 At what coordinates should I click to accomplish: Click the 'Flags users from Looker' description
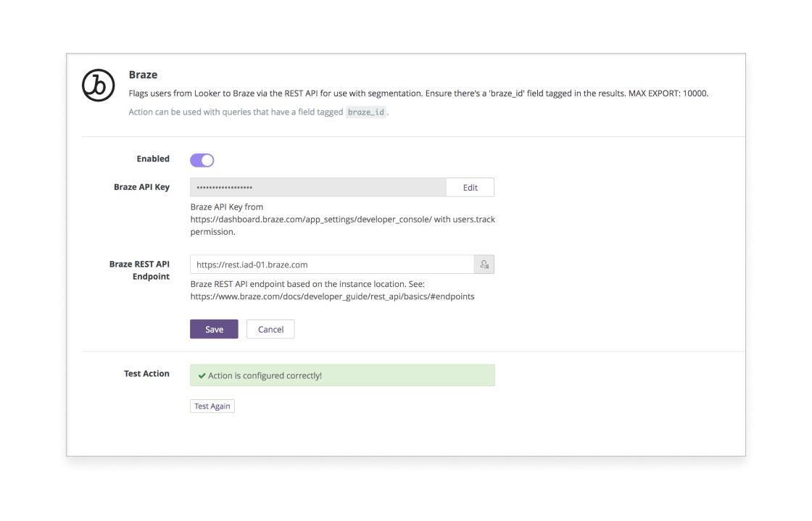pos(418,93)
